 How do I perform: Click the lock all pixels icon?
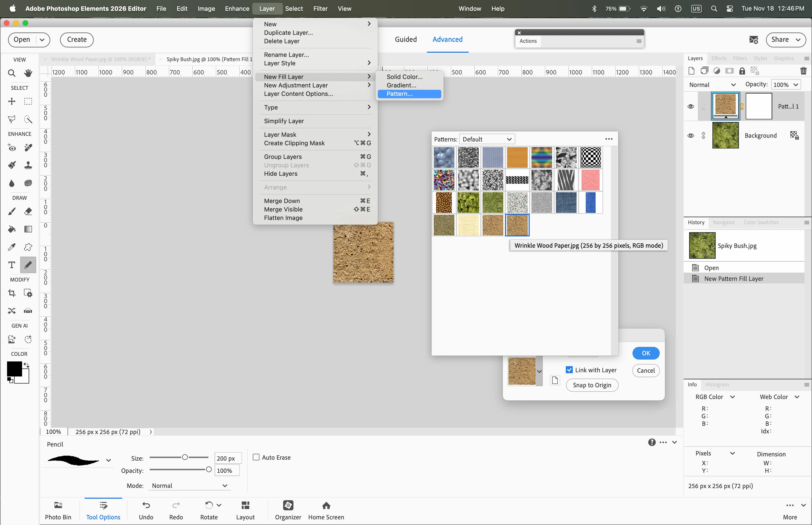(x=742, y=71)
